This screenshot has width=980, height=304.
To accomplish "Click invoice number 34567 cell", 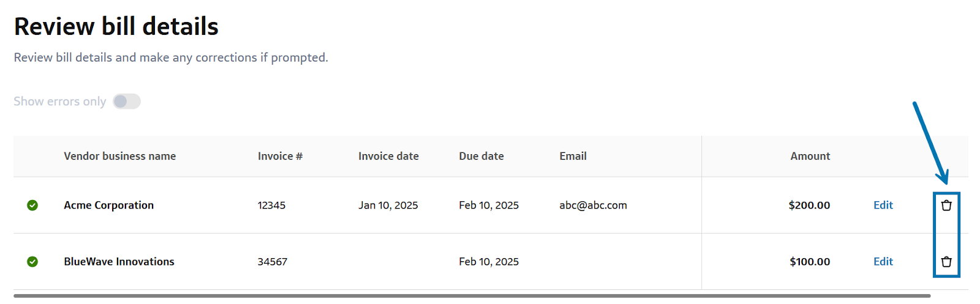I will tap(272, 262).
